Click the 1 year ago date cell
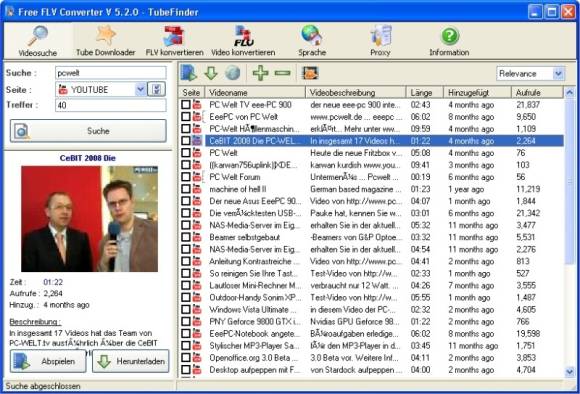 (466, 189)
